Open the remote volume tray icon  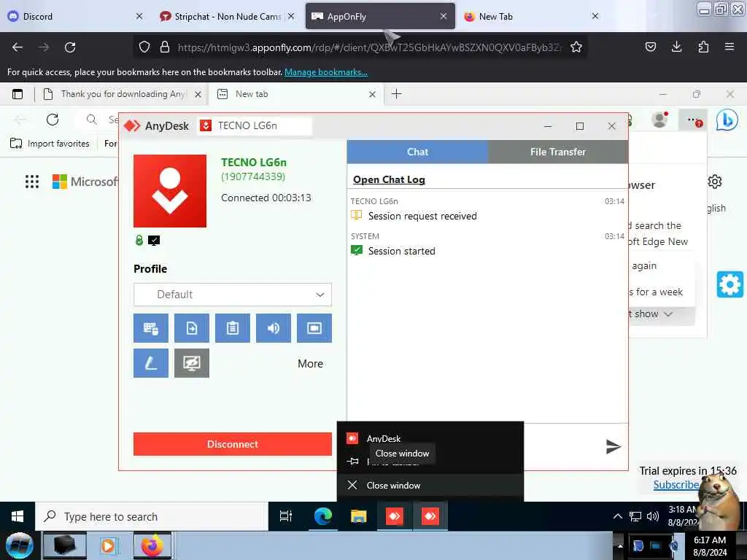click(x=653, y=516)
